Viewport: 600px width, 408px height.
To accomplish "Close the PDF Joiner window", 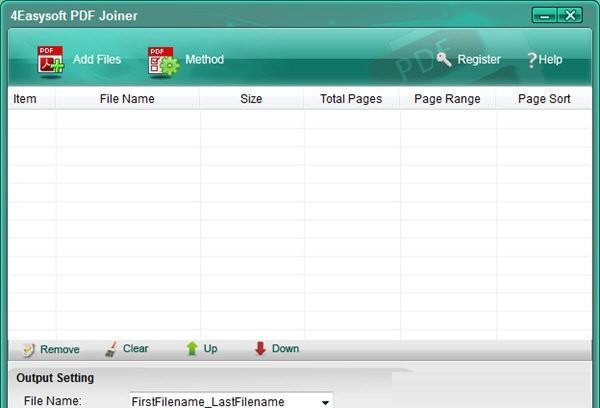I will (x=570, y=16).
